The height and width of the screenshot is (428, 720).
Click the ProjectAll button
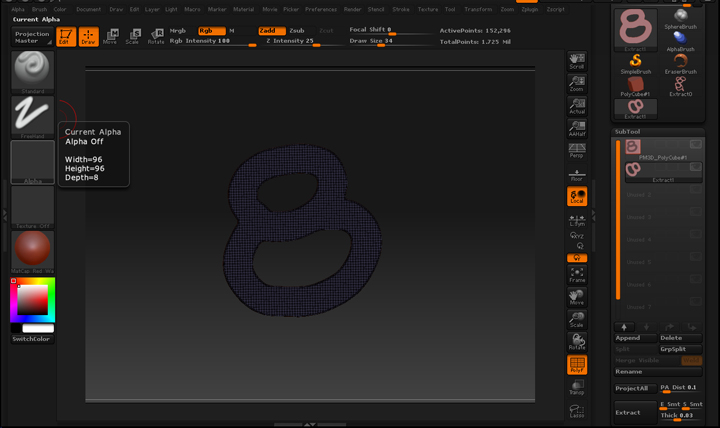[x=636, y=389]
